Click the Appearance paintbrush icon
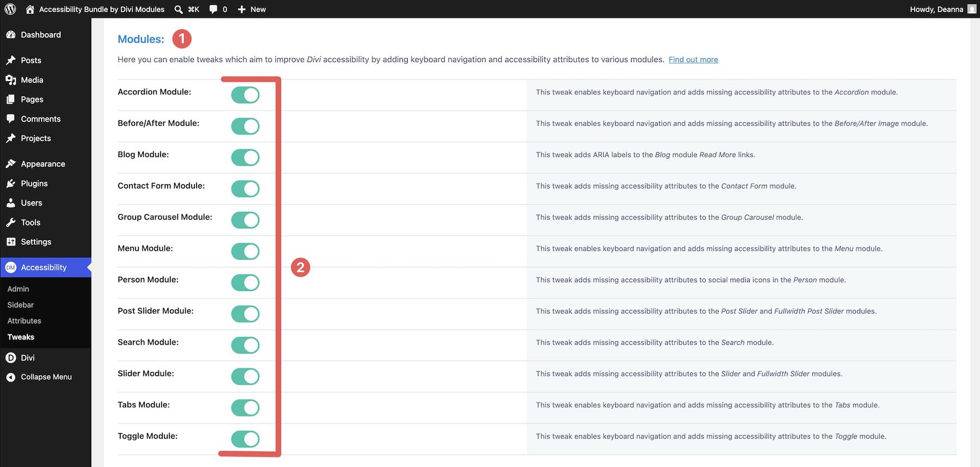 (x=11, y=164)
